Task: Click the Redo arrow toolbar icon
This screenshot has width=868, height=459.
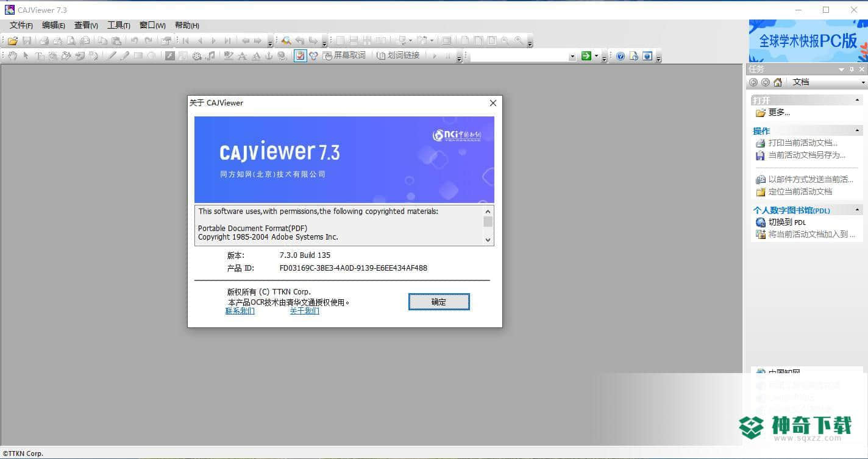Action: [148, 41]
